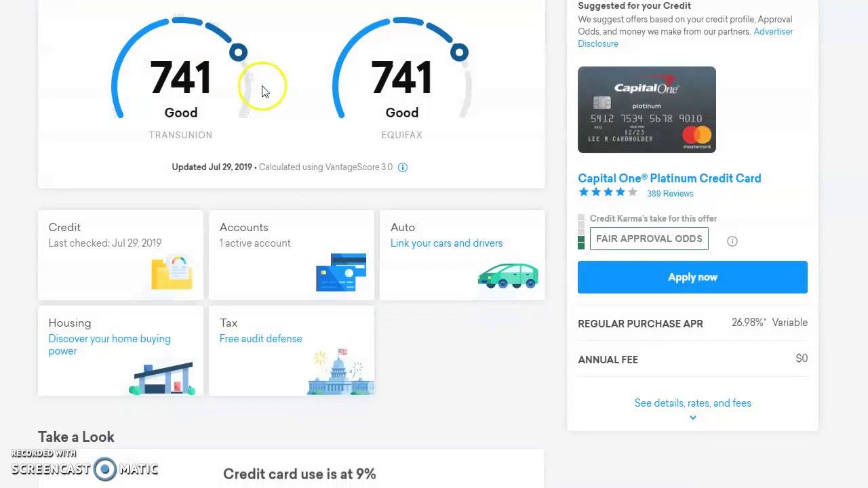Click the 26.98% Variable APR value

pos(770,323)
